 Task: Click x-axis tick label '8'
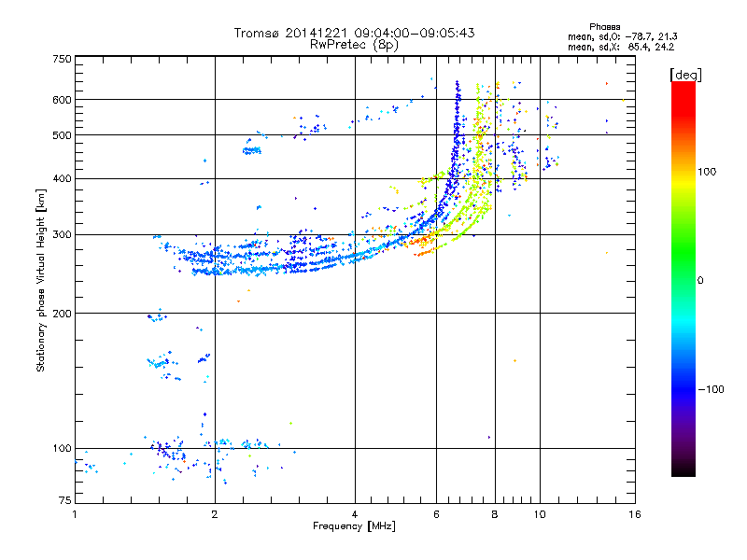[x=495, y=514]
